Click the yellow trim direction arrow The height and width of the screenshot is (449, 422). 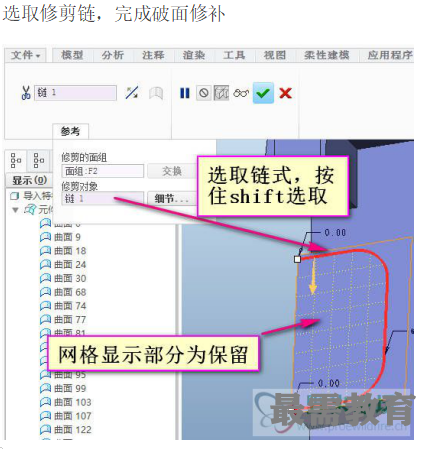point(312,277)
